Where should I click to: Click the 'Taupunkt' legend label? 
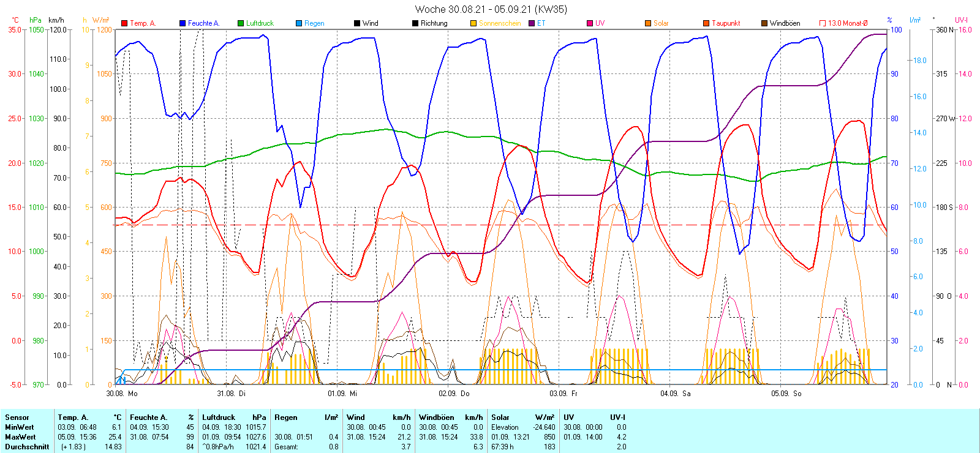pos(726,23)
